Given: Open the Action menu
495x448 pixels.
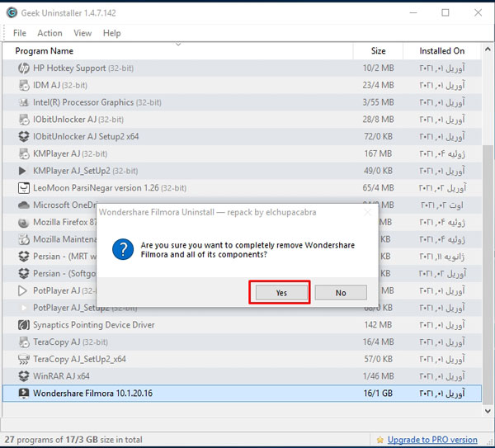Looking at the screenshot, I should pyautogui.click(x=49, y=33).
